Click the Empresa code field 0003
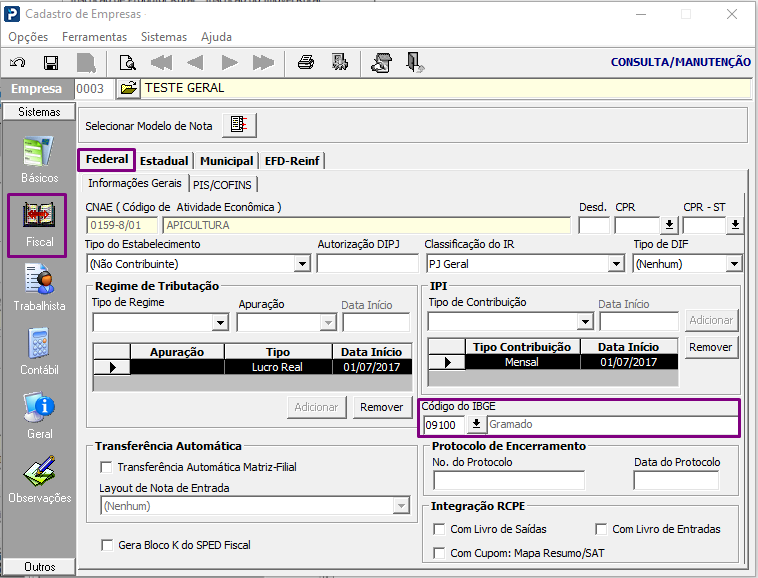Screen dimensions: 758x578 [95, 89]
